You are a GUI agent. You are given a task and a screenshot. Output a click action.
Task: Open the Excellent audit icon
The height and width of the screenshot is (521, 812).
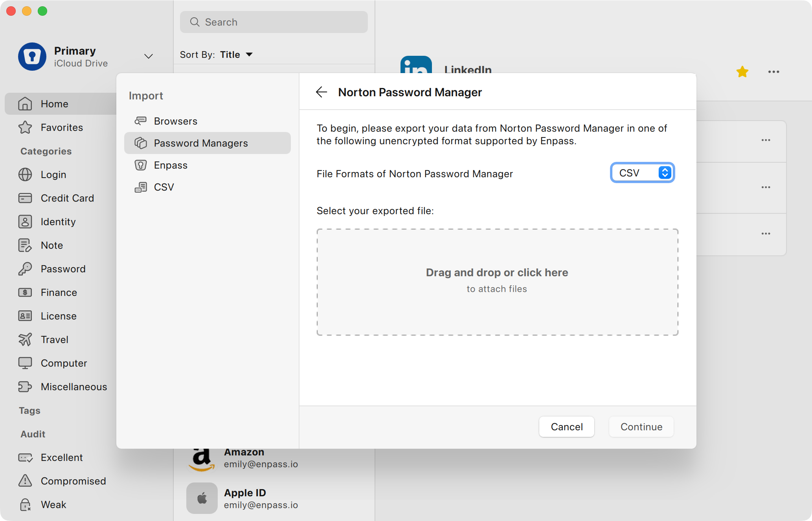[x=25, y=457]
